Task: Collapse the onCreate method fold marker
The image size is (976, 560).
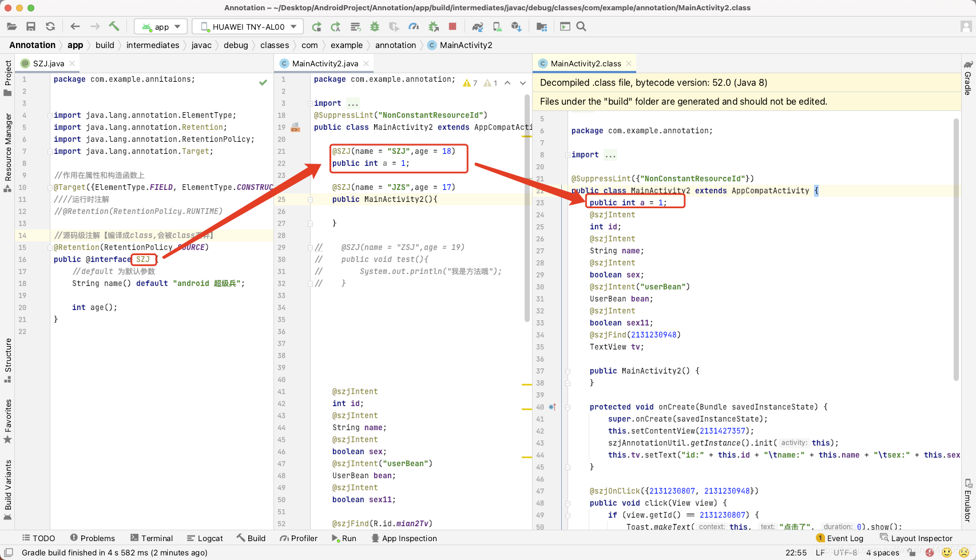Action: point(568,407)
